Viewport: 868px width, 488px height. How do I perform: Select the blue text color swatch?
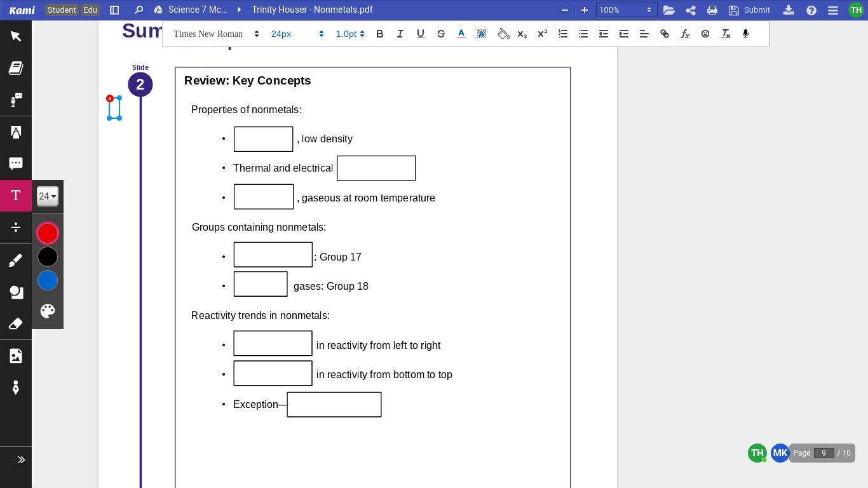pos(48,280)
